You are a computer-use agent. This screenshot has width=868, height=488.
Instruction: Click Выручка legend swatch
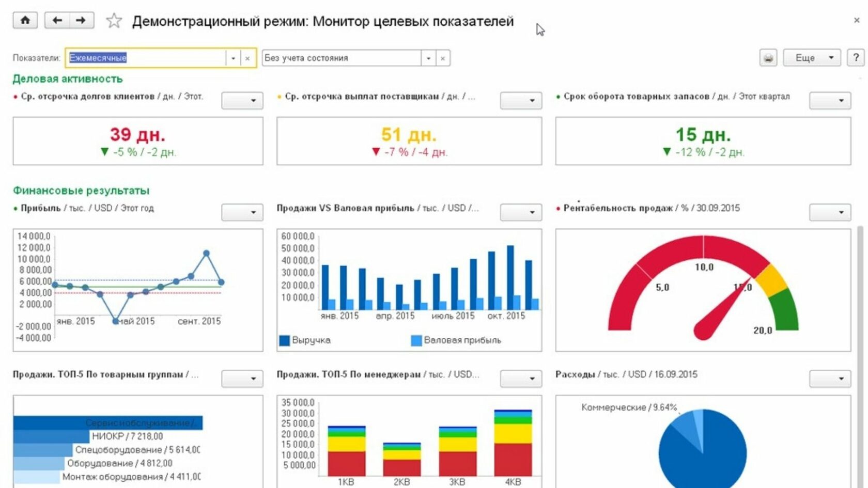click(x=284, y=340)
